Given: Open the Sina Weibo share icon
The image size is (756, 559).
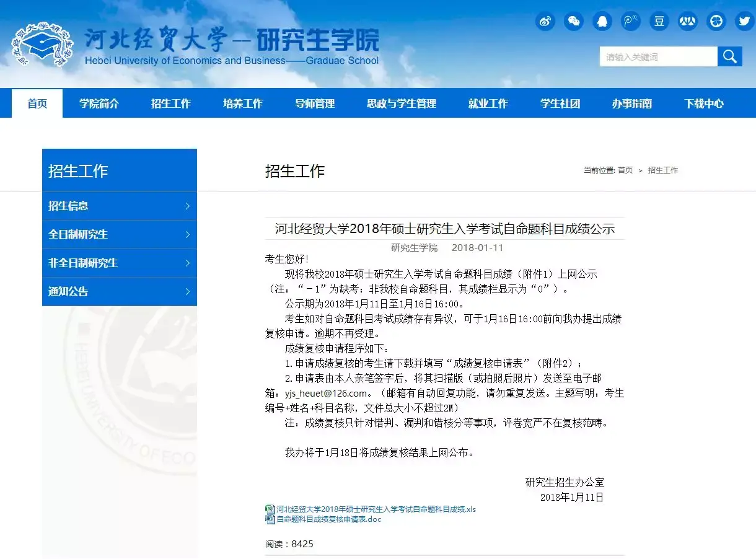Looking at the screenshot, I should click(x=544, y=21).
